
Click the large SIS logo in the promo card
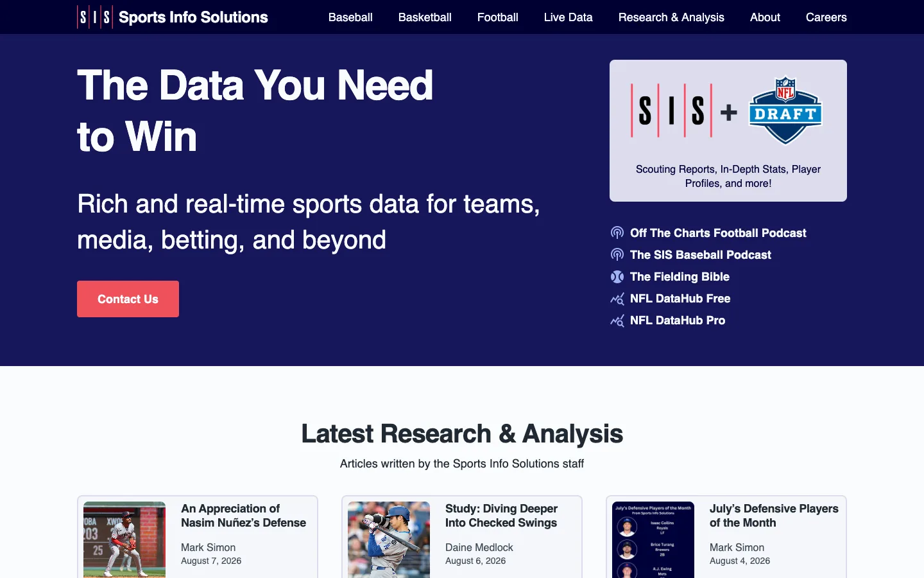(x=671, y=111)
